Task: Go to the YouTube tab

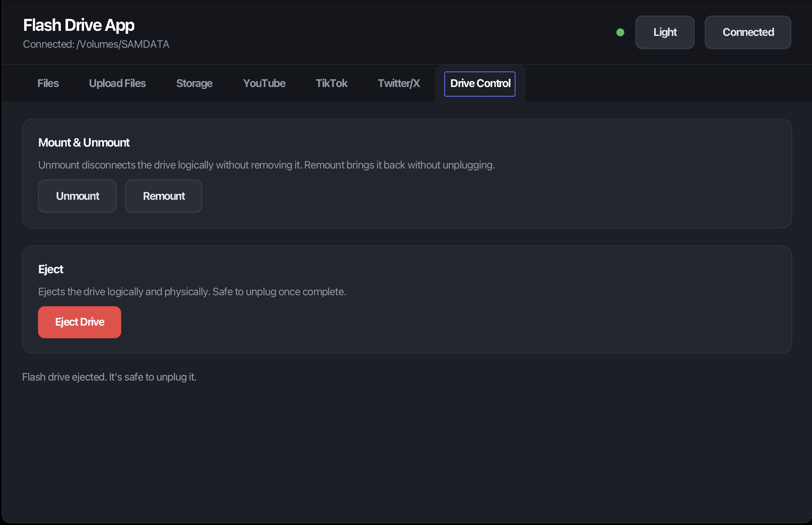Action: point(264,84)
